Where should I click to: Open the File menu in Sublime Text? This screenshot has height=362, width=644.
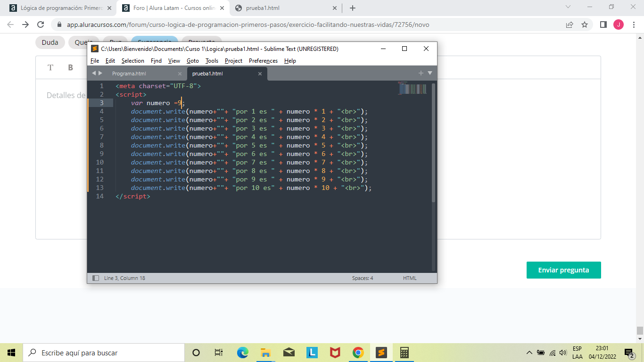(95, 61)
